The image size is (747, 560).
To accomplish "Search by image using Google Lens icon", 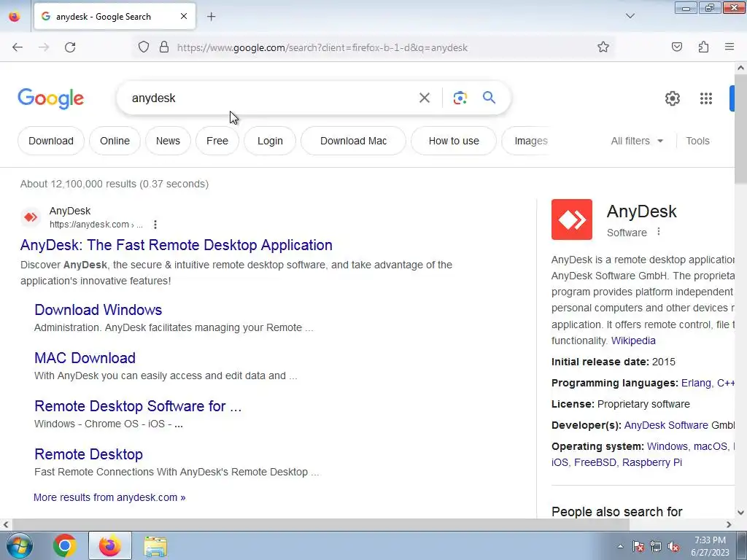I will (460, 98).
